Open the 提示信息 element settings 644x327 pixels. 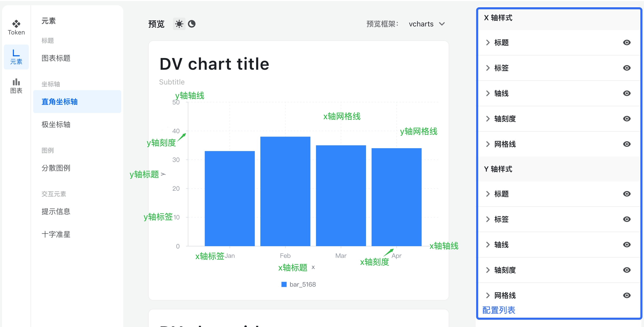pos(56,211)
